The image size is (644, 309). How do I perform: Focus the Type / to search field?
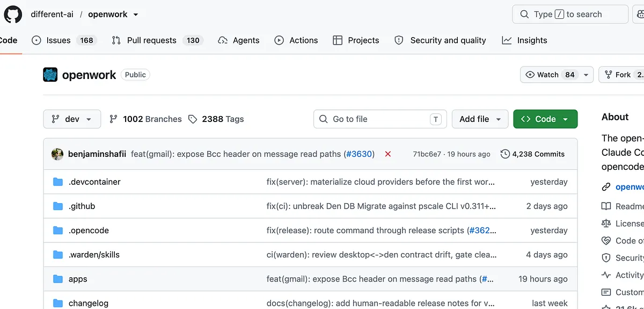coord(570,15)
